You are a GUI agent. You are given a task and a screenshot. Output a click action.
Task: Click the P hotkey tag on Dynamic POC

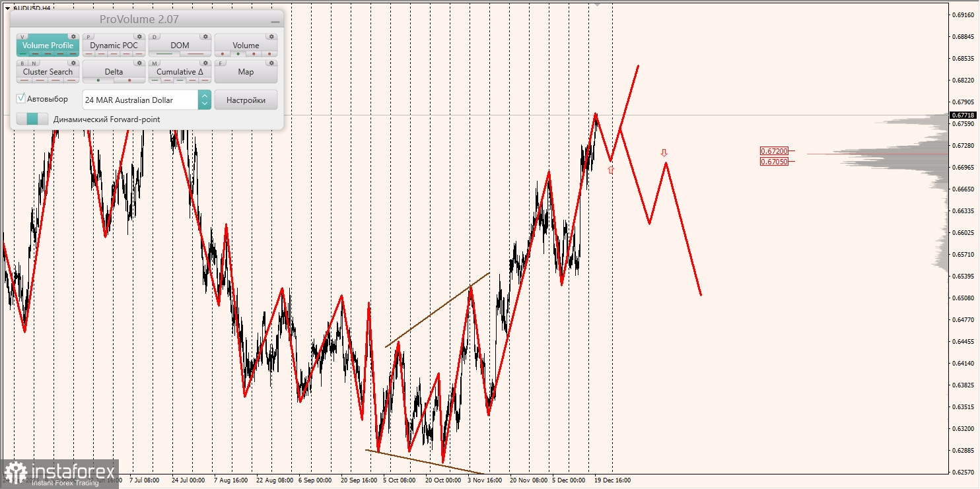click(88, 37)
